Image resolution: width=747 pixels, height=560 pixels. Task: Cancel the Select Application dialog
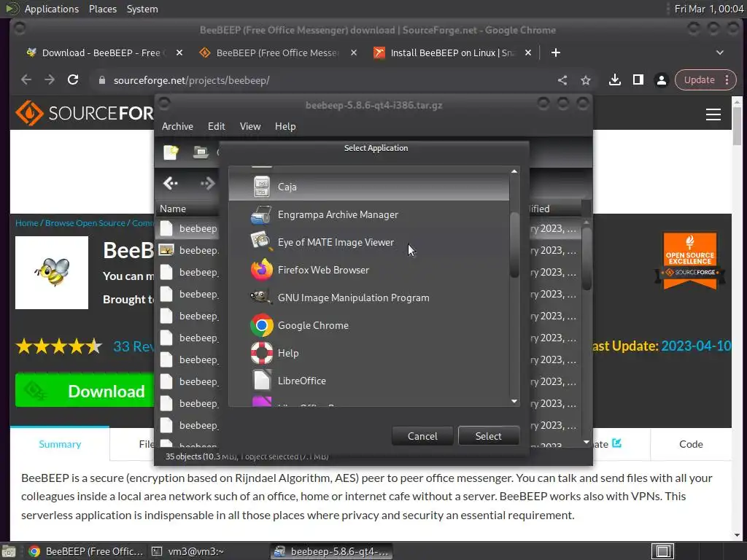(422, 436)
